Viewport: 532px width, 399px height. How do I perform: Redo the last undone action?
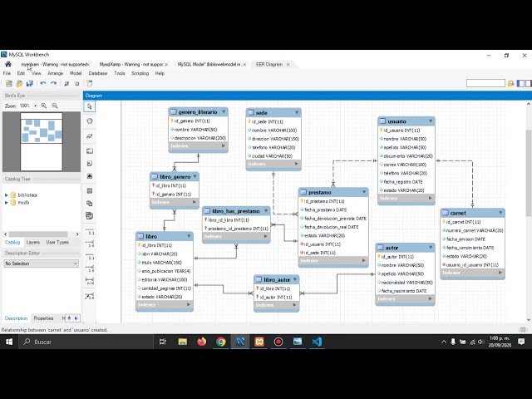(53, 83)
